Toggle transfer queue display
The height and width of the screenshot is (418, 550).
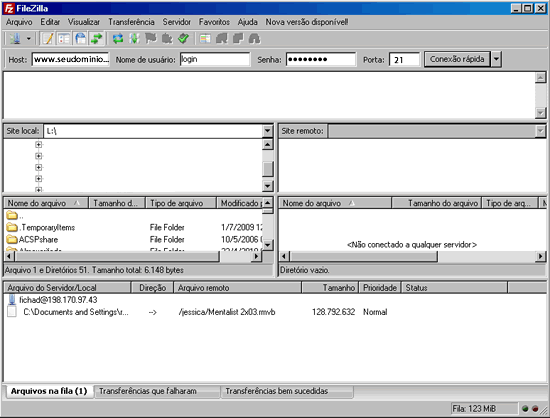point(96,39)
